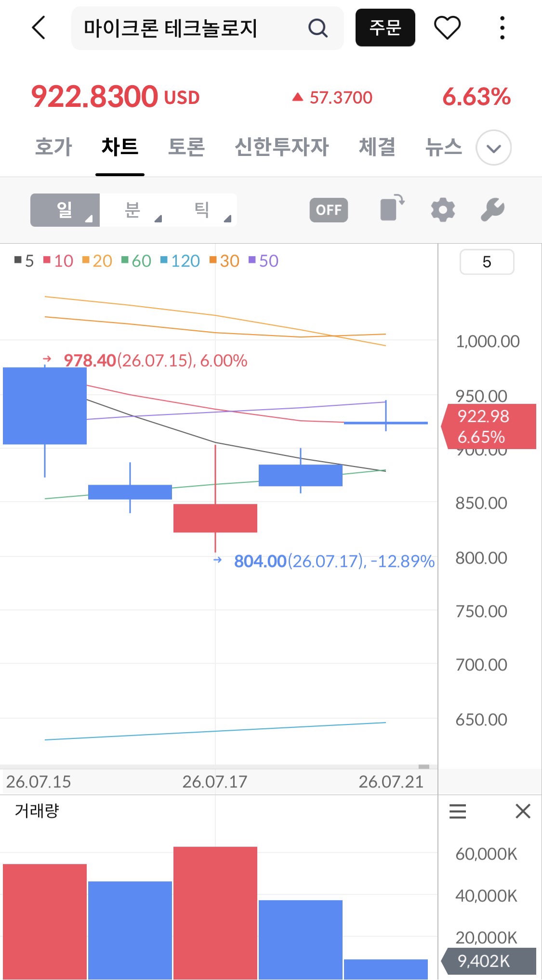Screen dimensions: 542x980
Task: Switch to the 호가 tab
Action: [x=53, y=147]
